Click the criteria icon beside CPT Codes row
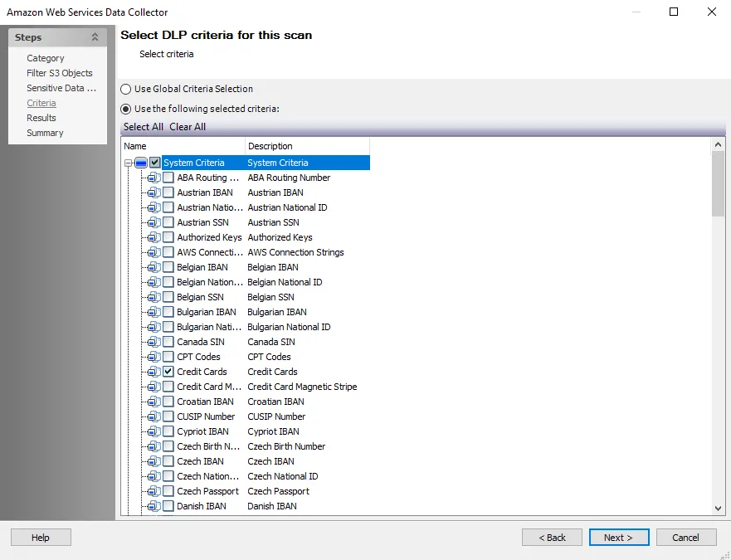Image resolution: width=731 pixels, height=560 pixels. click(154, 357)
